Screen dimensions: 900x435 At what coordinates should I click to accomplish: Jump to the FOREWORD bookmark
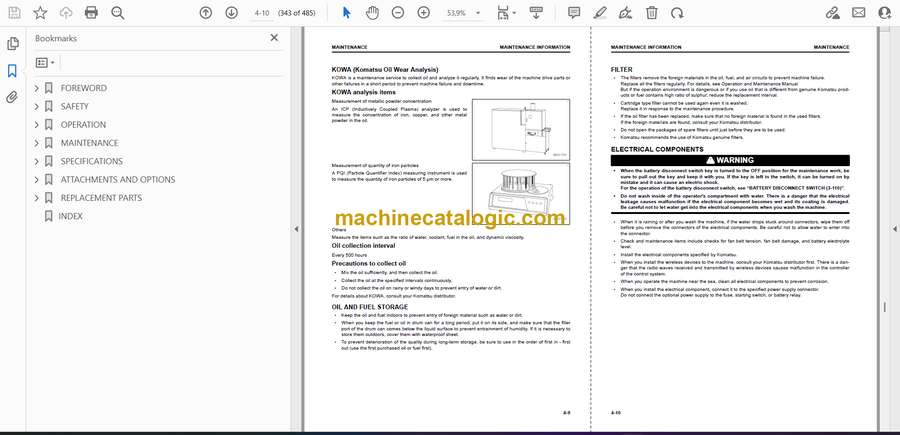coord(84,88)
